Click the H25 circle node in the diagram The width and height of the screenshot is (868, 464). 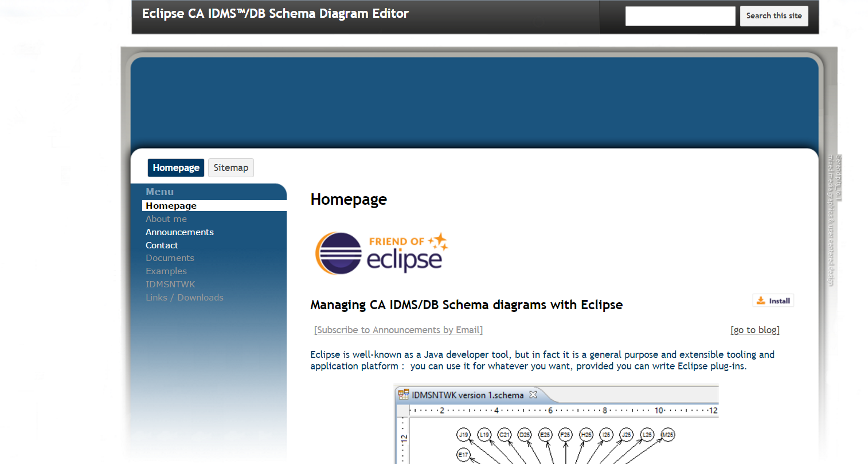point(586,435)
